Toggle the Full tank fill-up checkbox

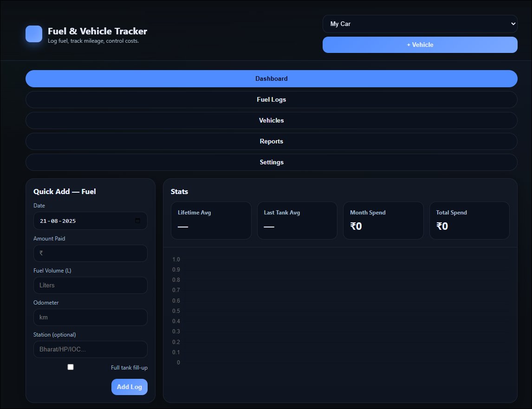(x=71, y=367)
